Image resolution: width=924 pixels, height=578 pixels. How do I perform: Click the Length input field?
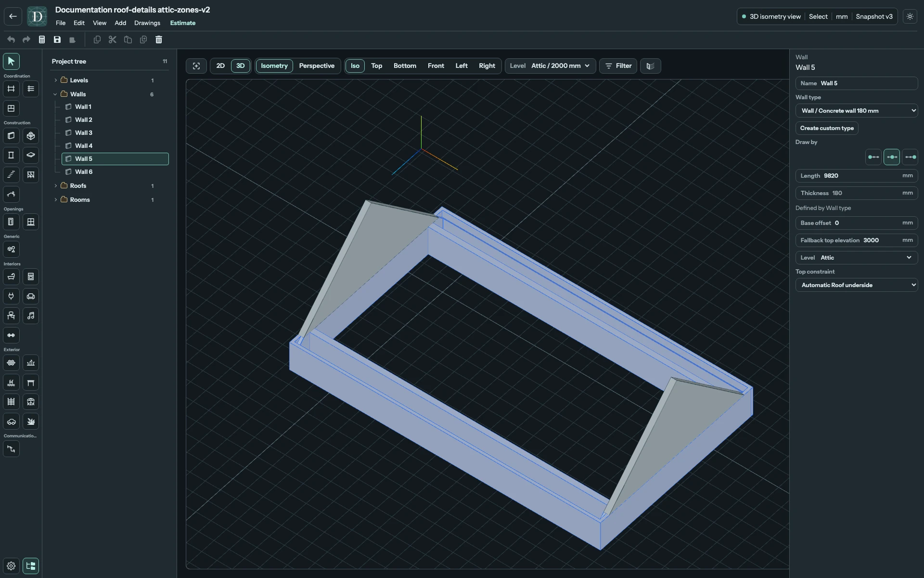tap(857, 176)
